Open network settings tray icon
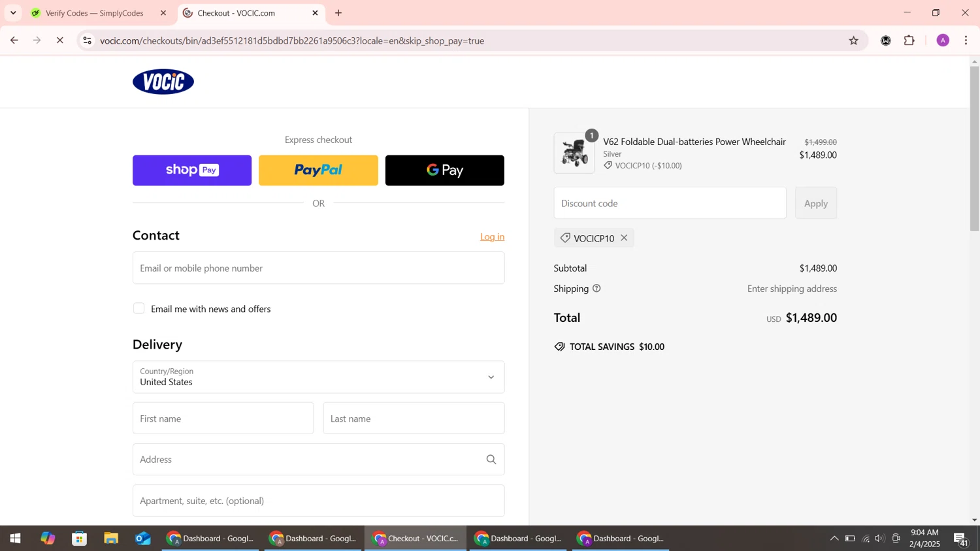This screenshot has width=980, height=551. pyautogui.click(x=866, y=539)
